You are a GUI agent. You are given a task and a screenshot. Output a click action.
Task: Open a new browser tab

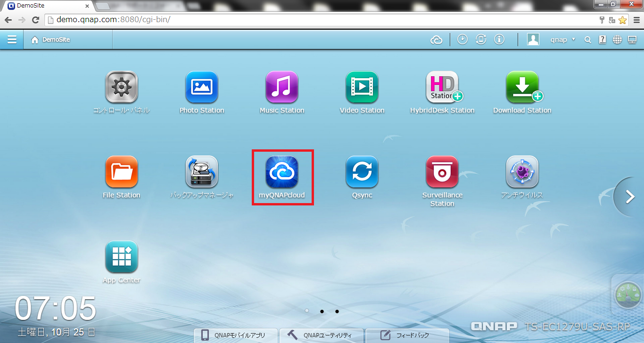[103, 6]
